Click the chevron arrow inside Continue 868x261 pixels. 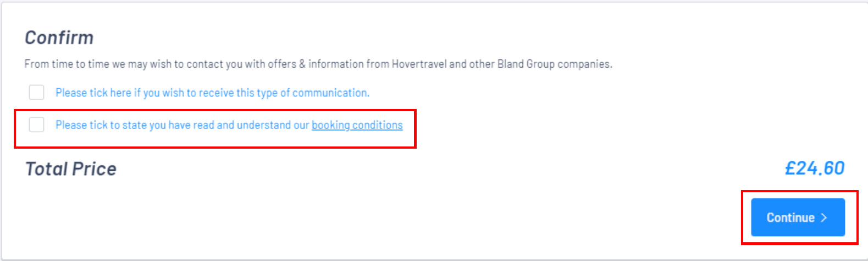point(823,218)
